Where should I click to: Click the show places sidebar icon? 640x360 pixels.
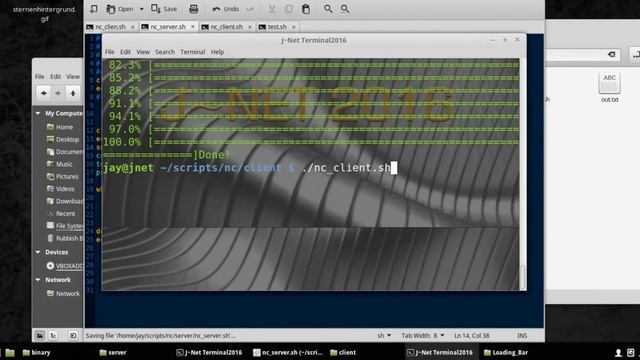click(40, 336)
